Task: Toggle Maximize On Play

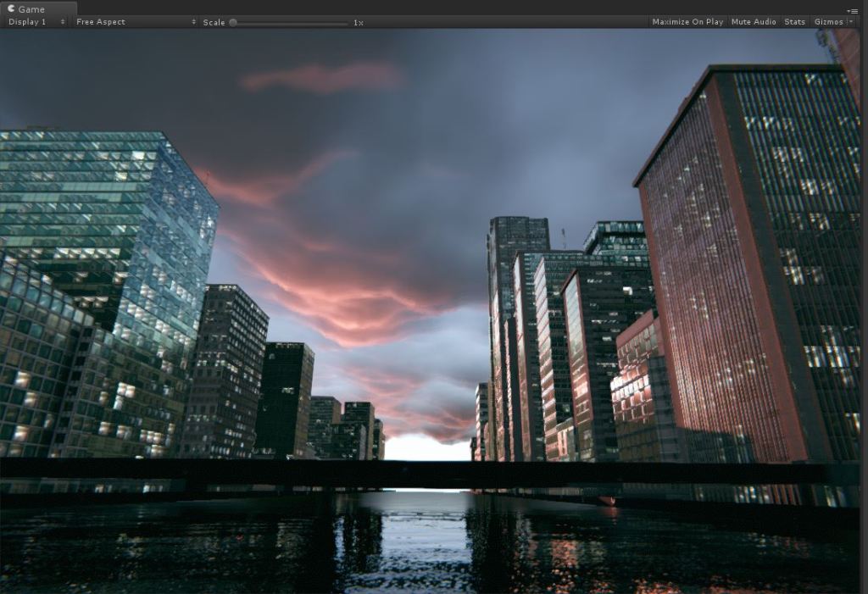Action: coord(687,22)
